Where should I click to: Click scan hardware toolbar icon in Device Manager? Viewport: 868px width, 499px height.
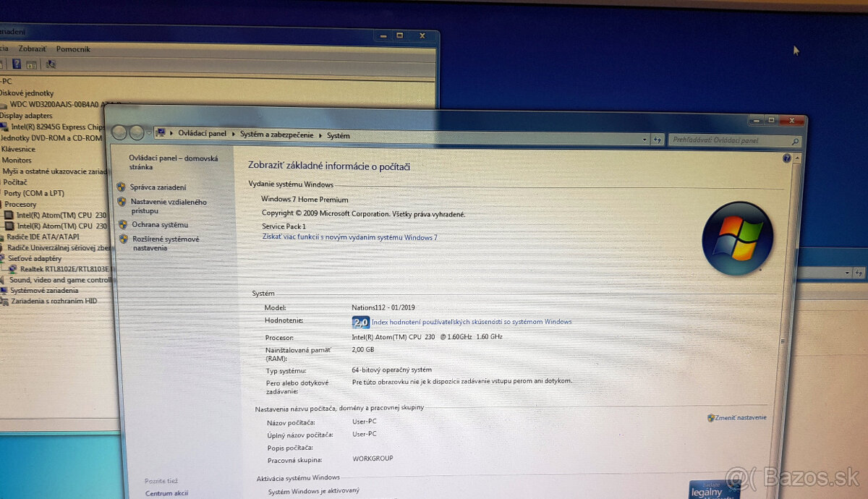(x=51, y=64)
